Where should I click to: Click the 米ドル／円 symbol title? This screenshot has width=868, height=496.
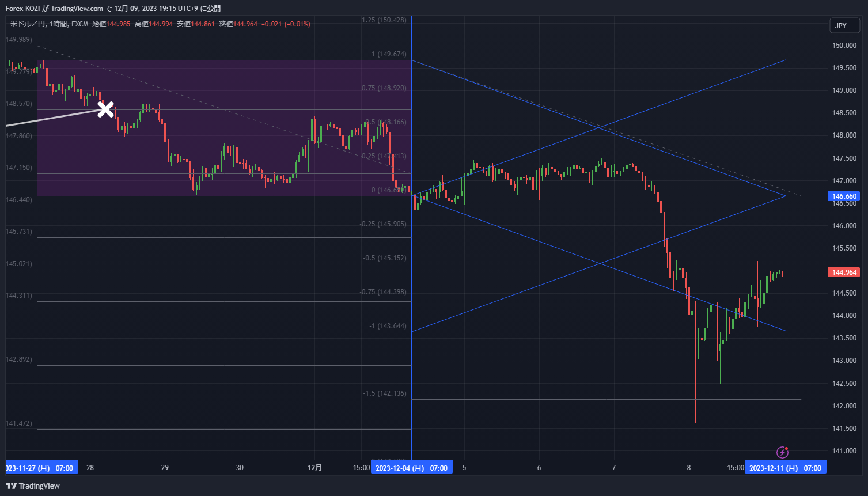pyautogui.click(x=28, y=24)
